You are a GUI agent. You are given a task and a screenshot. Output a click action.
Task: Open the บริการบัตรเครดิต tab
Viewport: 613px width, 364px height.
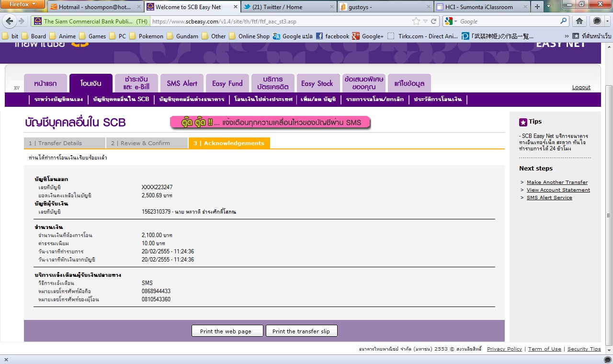point(273,83)
